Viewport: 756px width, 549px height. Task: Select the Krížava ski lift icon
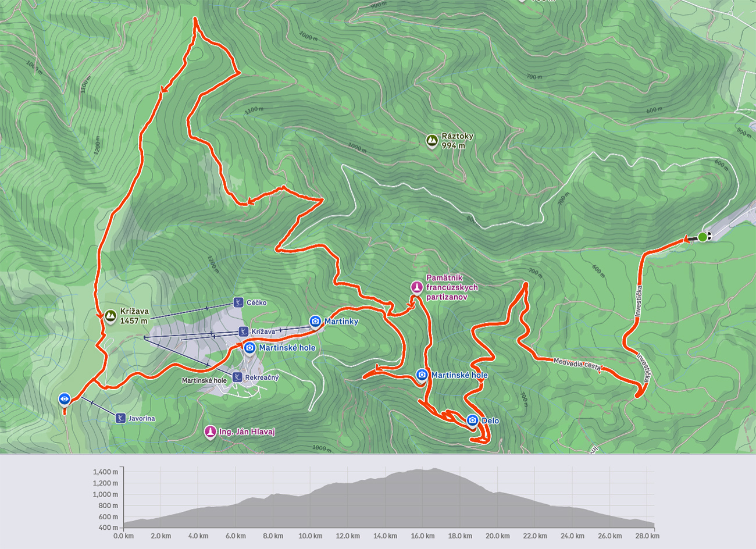click(x=243, y=331)
